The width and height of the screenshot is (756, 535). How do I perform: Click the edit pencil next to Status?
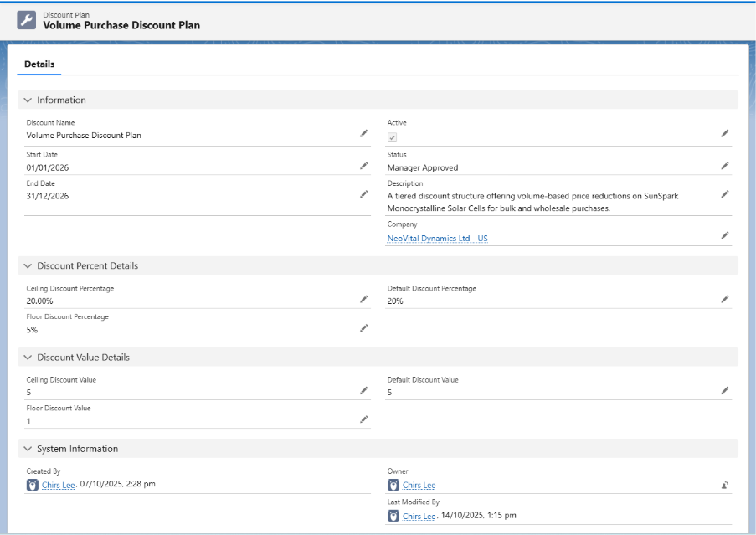[724, 166]
